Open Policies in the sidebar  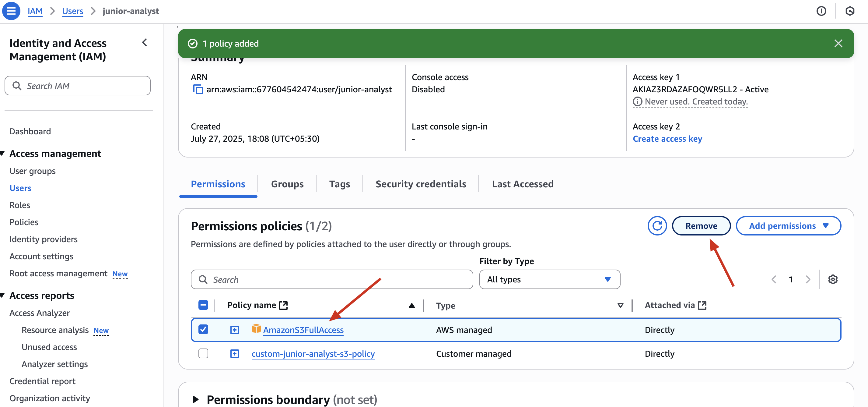click(24, 222)
